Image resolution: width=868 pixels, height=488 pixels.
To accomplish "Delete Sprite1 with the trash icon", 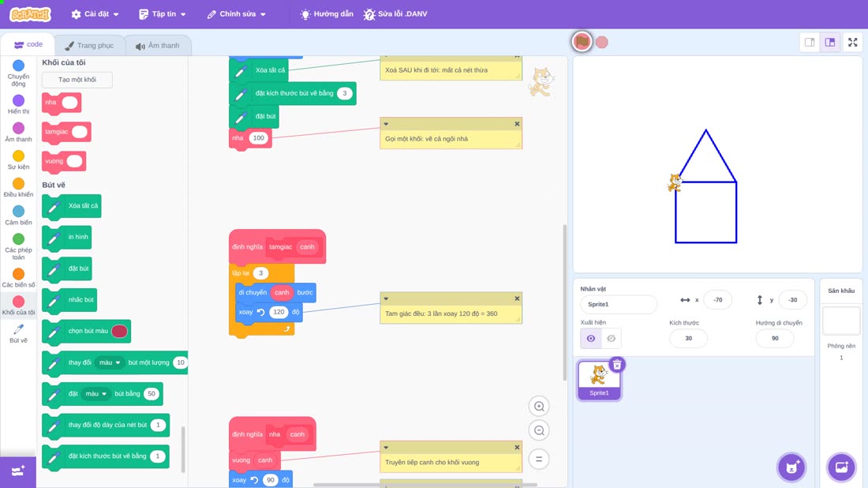I will tap(617, 365).
